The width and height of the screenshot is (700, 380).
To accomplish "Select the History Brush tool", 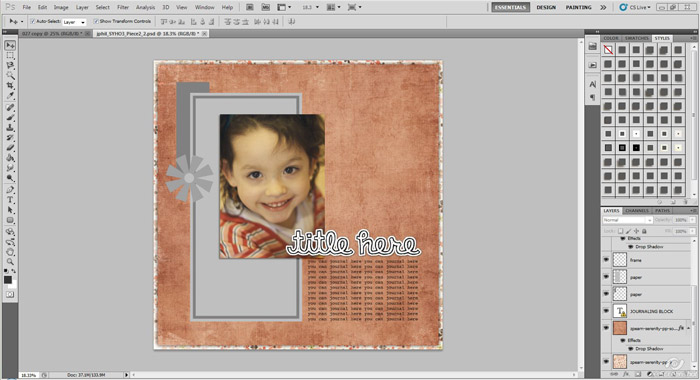I will point(10,138).
